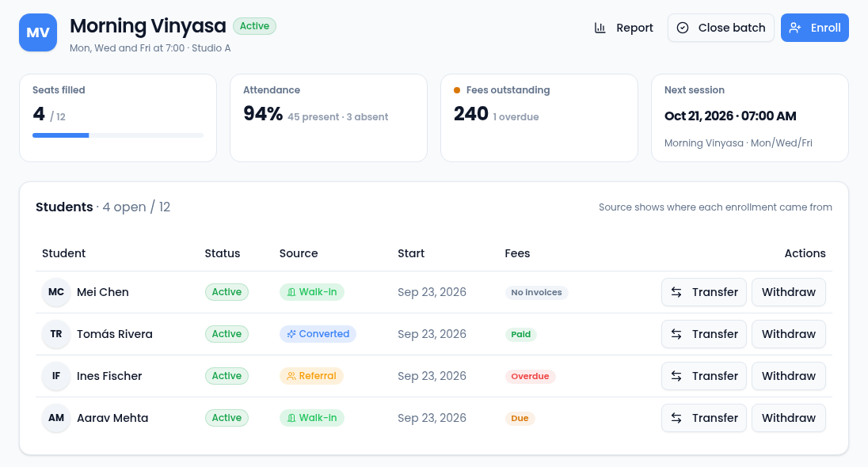The width and height of the screenshot is (868, 467).
Task: Click the TR avatar for Tomás Rivera
Action: point(56,334)
